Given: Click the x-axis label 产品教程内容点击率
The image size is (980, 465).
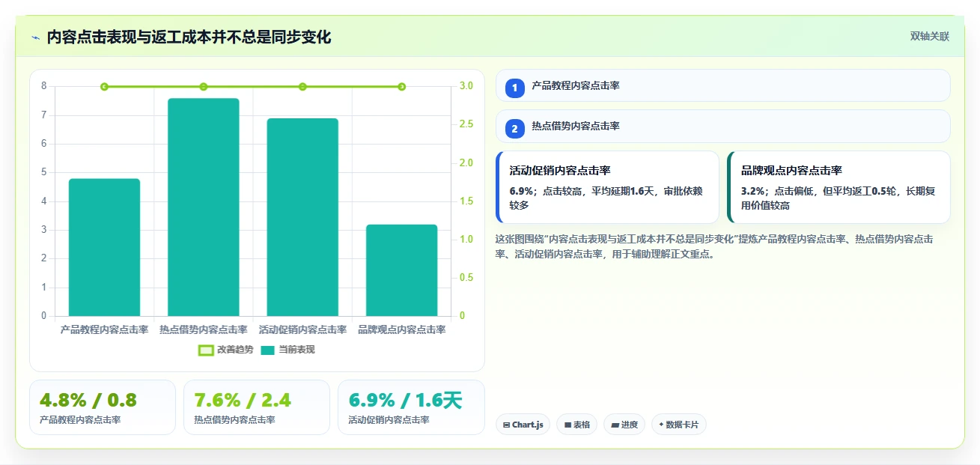Looking at the screenshot, I should pos(104,329).
